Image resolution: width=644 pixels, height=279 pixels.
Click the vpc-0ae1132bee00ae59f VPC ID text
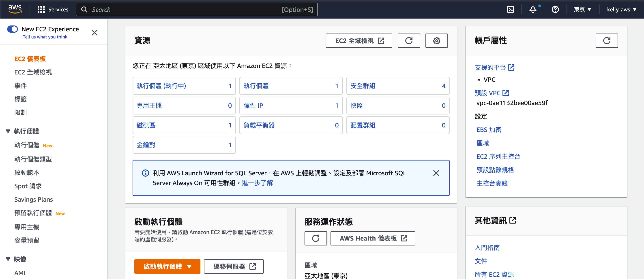tap(512, 103)
